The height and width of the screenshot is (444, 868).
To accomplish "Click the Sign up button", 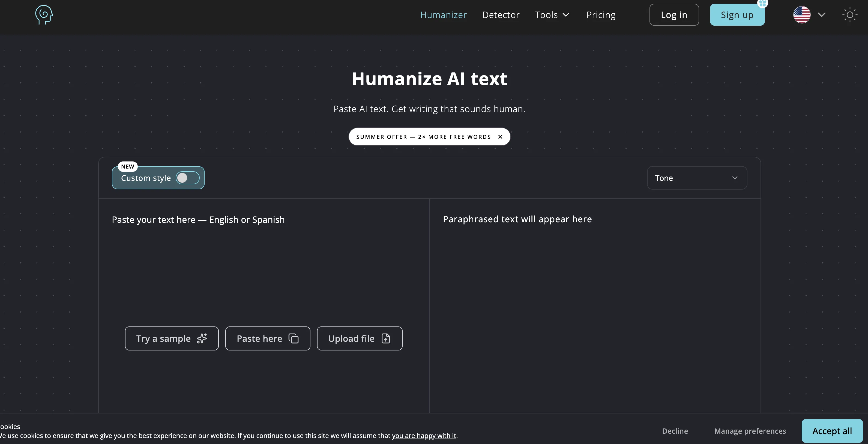I will coord(737,15).
